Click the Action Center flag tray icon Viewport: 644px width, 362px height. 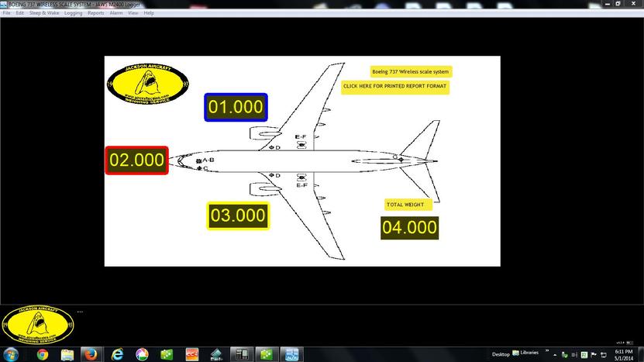tap(594, 354)
